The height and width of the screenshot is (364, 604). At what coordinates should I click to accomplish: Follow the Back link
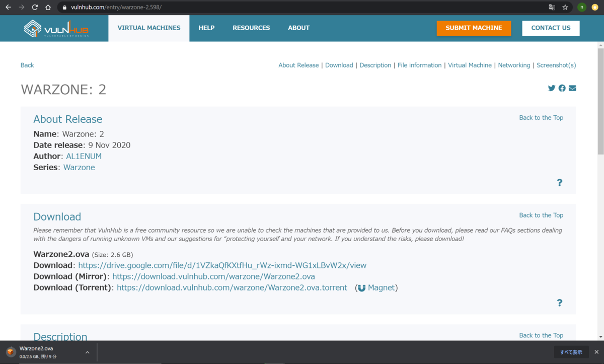click(x=27, y=65)
